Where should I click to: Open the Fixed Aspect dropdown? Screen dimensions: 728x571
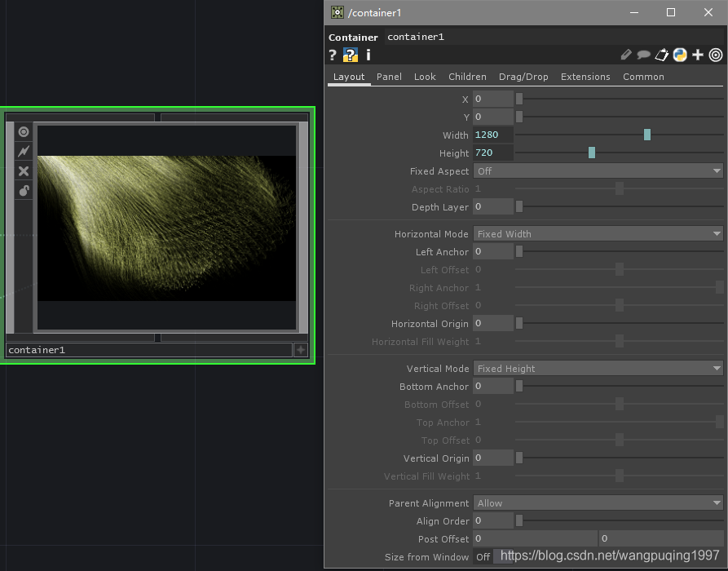pyautogui.click(x=598, y=171)
